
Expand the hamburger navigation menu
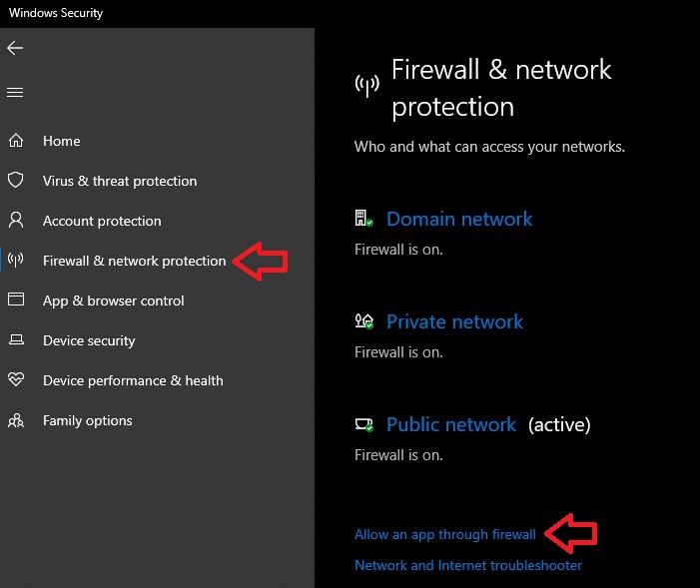(15, 93)
